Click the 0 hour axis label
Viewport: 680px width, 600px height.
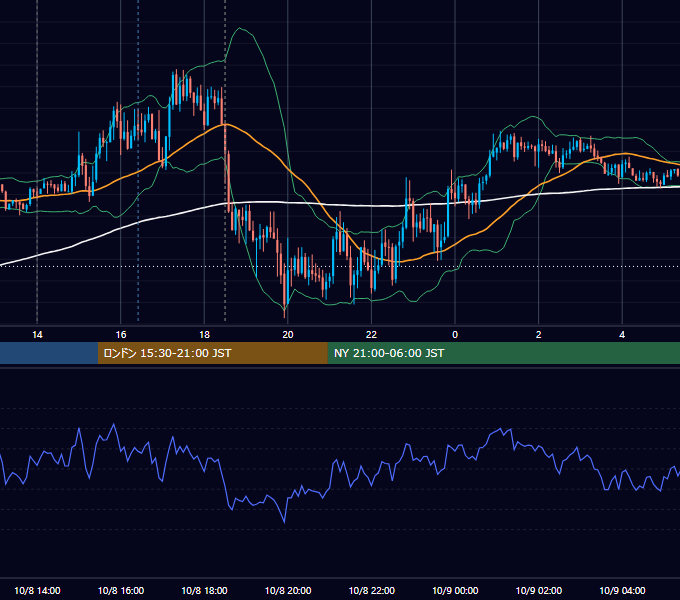click(x=455, y=335)
